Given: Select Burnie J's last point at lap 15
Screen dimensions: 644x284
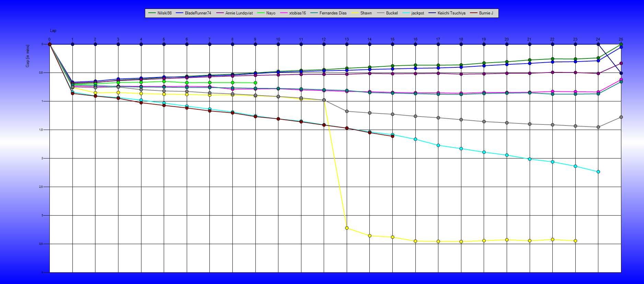Looking at the screenshot, I should [392, 136].
